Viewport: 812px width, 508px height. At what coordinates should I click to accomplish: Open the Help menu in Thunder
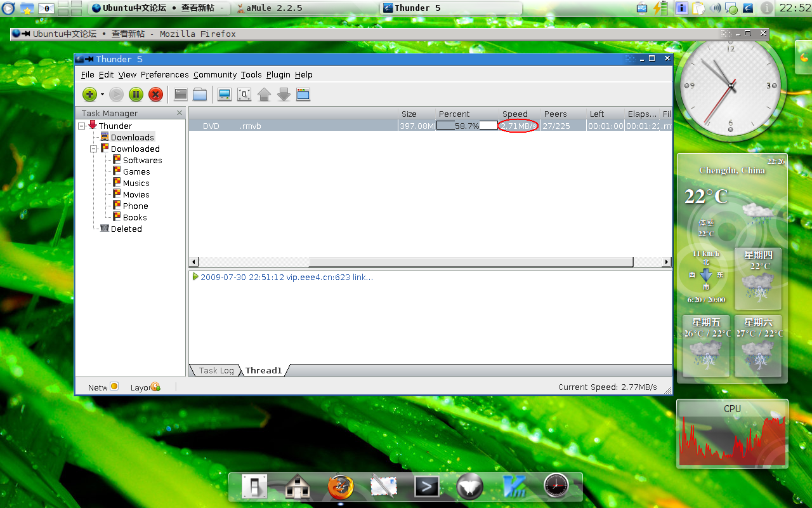click(303, 74)
